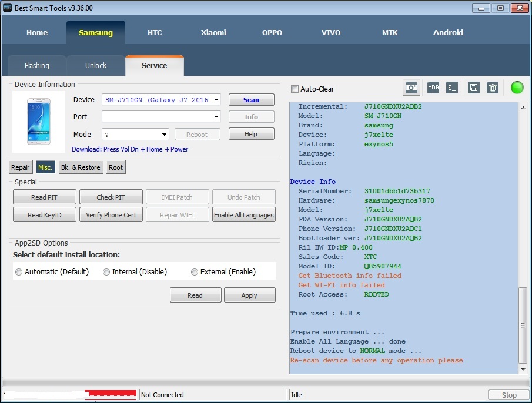The height and width of the screenshot is (403, 532).
Task: Click the 'Idle' status bar entry
Action: point(296,395)
